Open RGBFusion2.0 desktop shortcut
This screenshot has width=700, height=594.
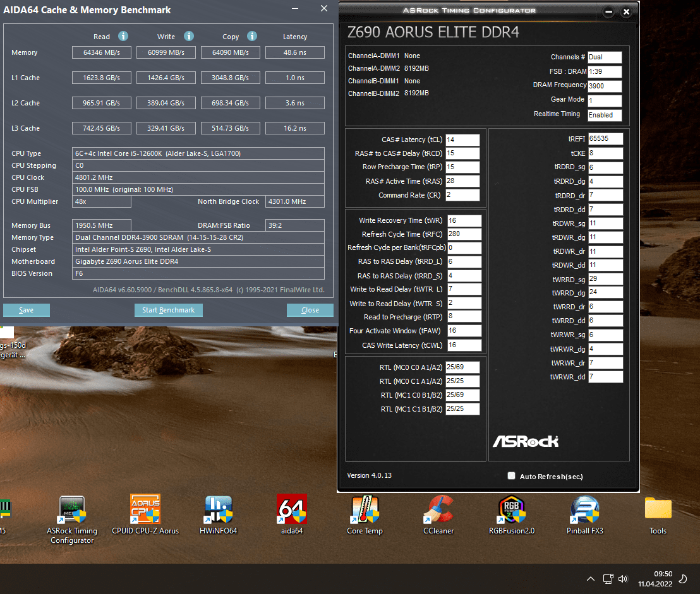(512, 514)
